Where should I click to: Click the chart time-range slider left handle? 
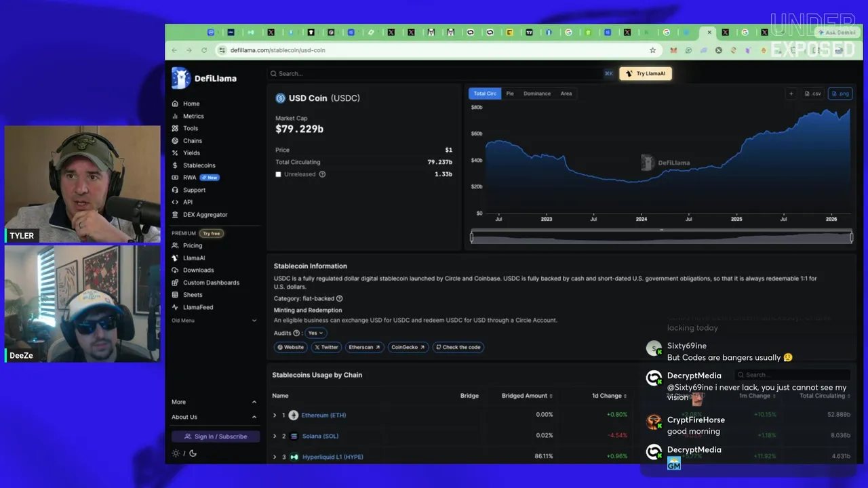(472, 237)
